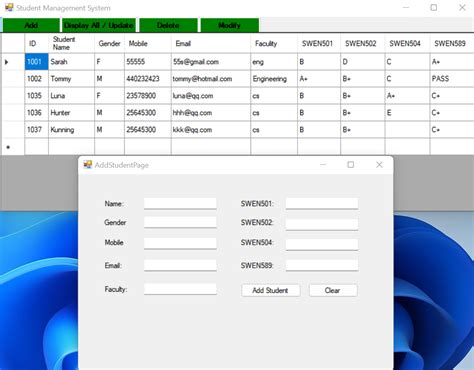
Task: Focus the Gender input field
Action: [180, 222]
